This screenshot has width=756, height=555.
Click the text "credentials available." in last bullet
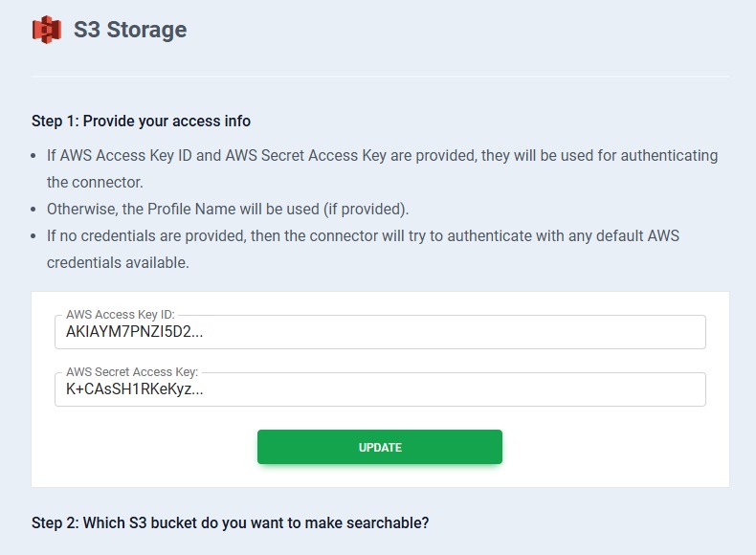click(118, 262)
